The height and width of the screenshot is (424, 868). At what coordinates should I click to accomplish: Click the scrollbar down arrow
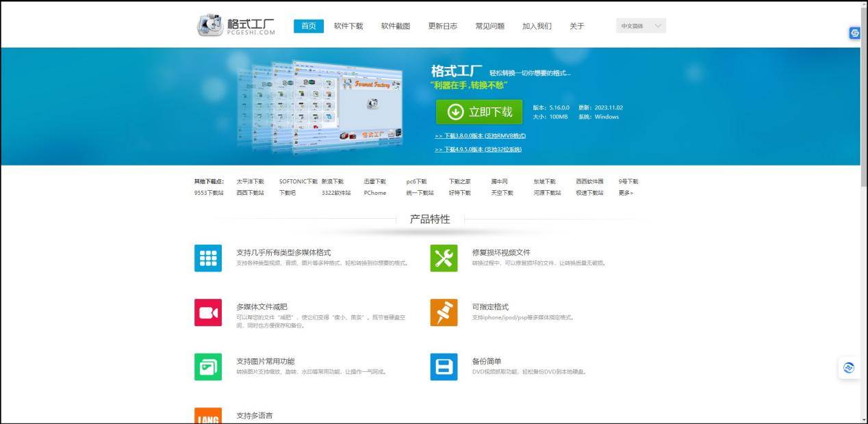point(863,419)
